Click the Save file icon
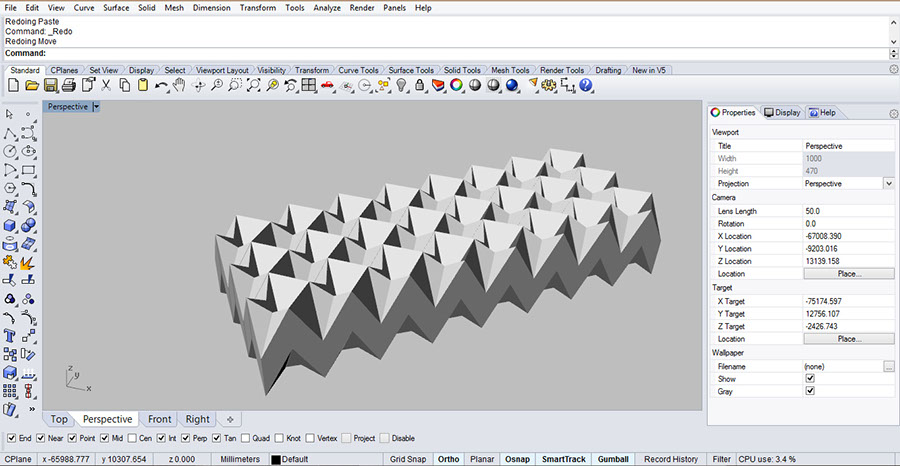 click(x=50, y=86)
